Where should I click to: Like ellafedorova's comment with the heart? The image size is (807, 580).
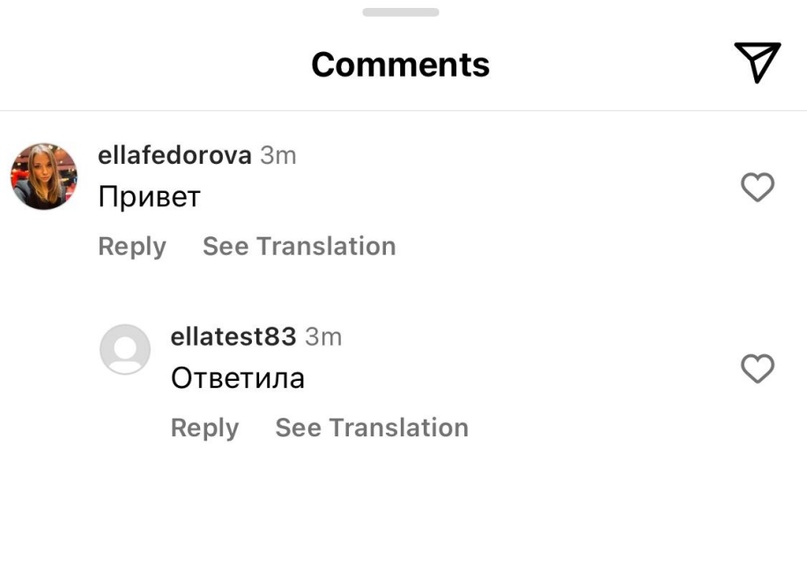tap(757, 187)
